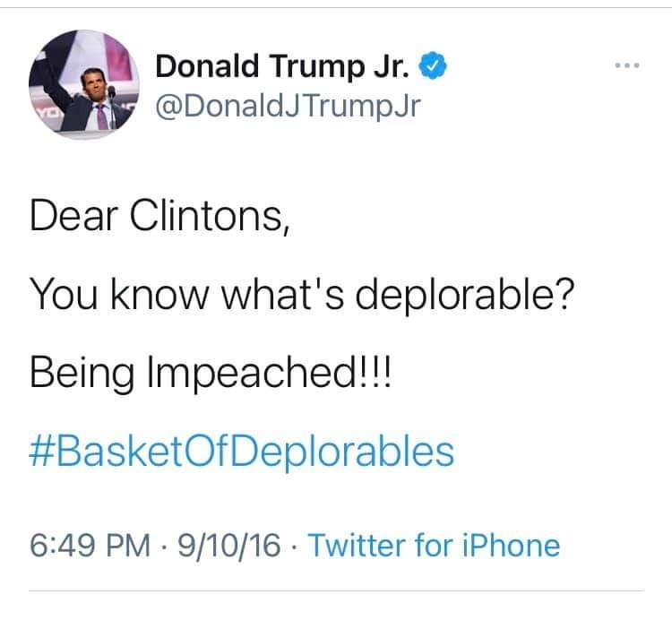Select the word deplorable? in the tweet
This screenshot has height=620, width=672.
click(x=464, y=295)
